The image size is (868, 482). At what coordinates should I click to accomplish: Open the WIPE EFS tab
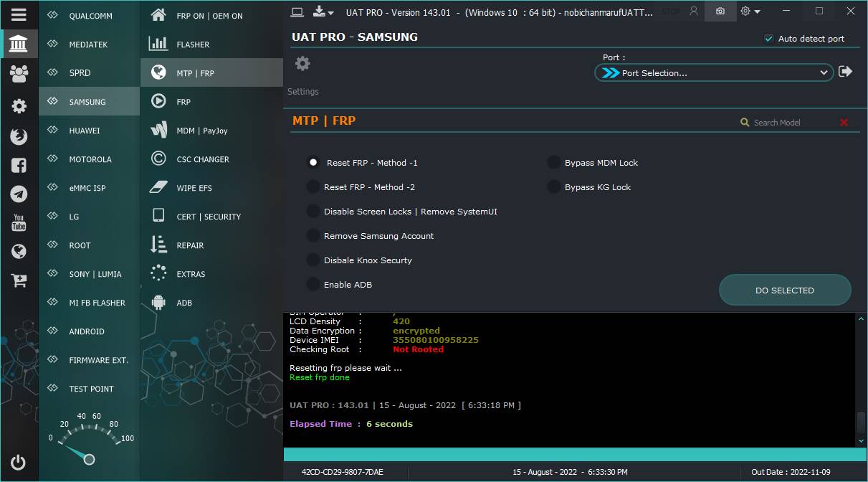pos(211,188)
